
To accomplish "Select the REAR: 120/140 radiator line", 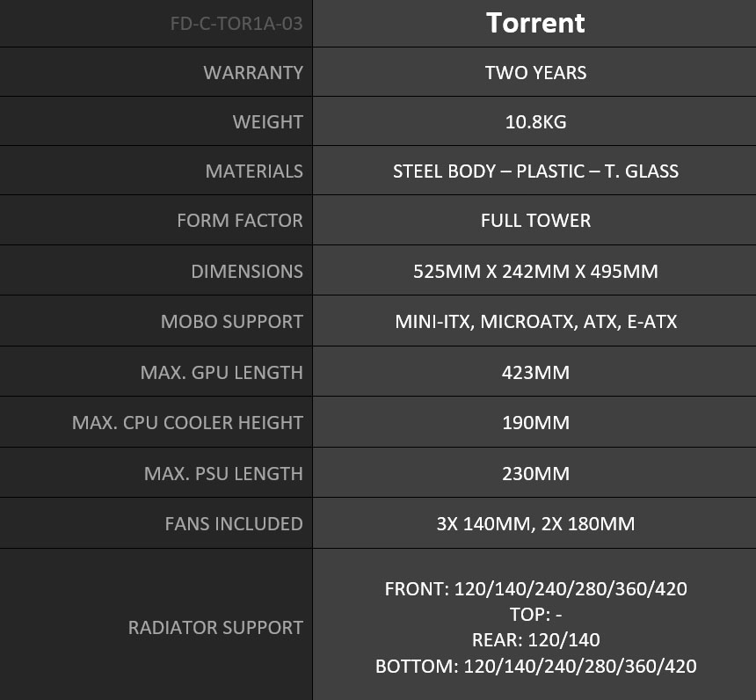I will point(535,639).
